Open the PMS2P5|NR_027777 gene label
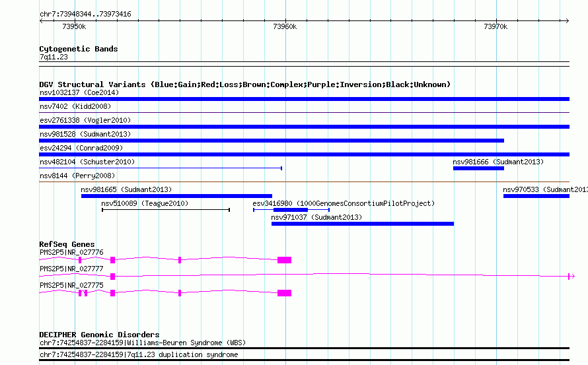 click(x=71, y=269)
